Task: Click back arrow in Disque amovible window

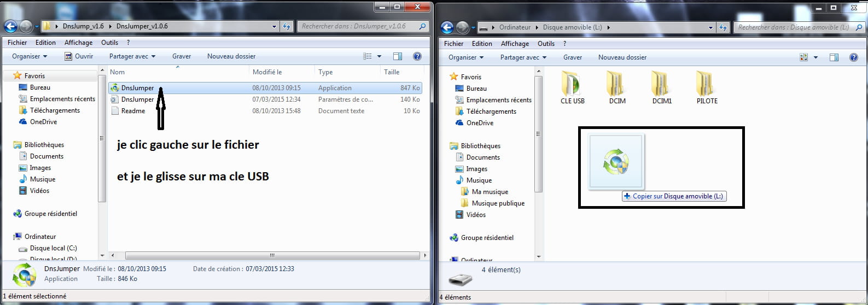Action: pos(447,27)
